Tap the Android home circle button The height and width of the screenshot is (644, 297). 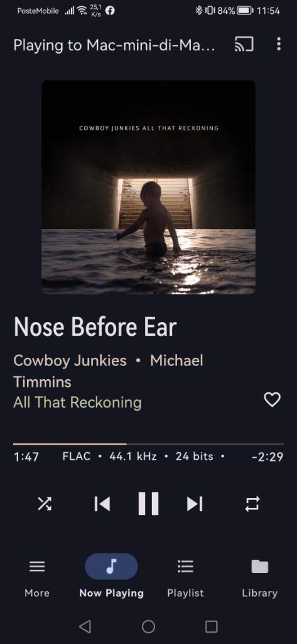click(x=148, y=626)
